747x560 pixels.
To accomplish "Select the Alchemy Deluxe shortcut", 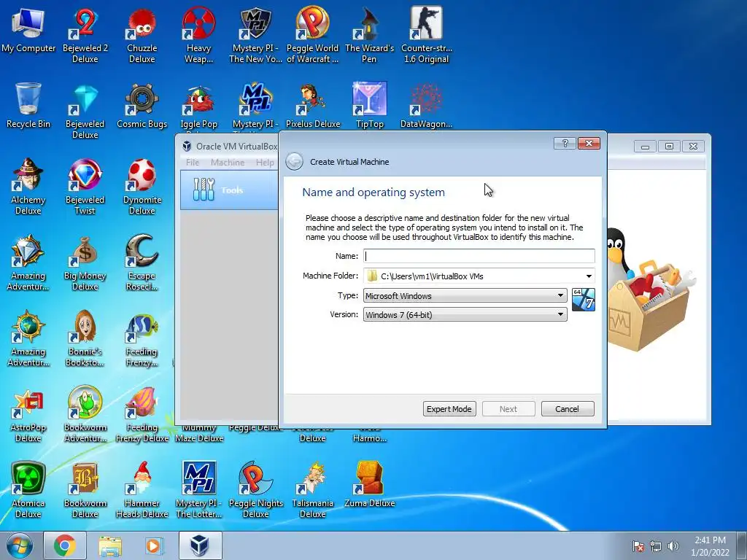I will point(28,187).
